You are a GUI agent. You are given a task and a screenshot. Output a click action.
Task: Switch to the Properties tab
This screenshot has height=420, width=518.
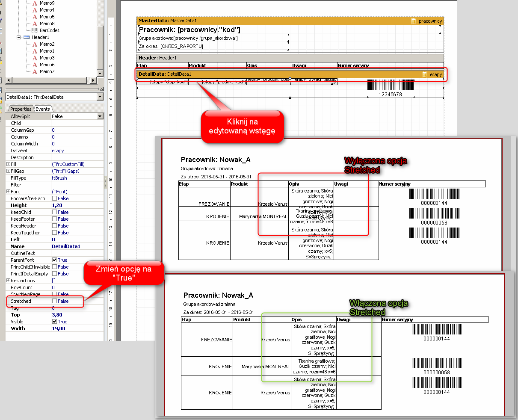click(x=21, y=109)
